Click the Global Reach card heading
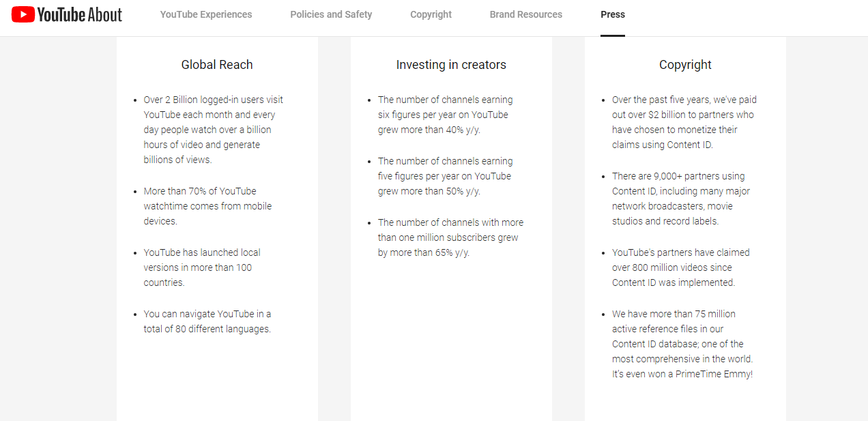The image size is (868, 421). (x=217, y=65)
